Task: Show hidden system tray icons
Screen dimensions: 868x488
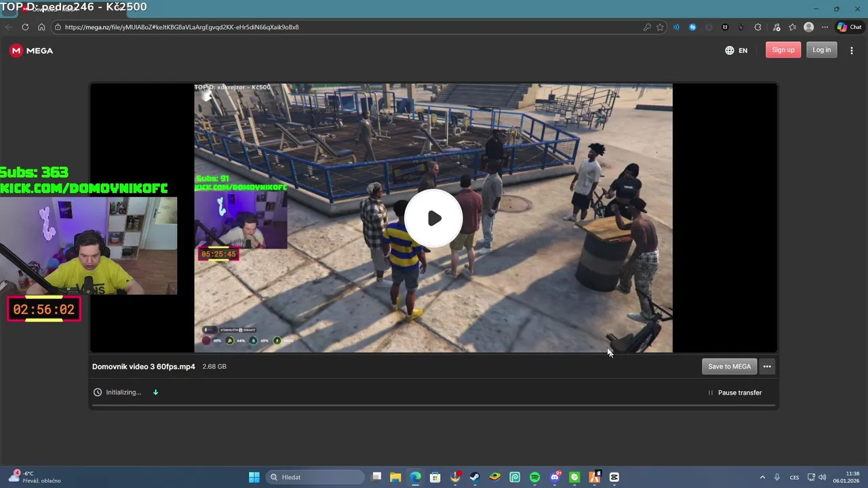Action: 762,477
